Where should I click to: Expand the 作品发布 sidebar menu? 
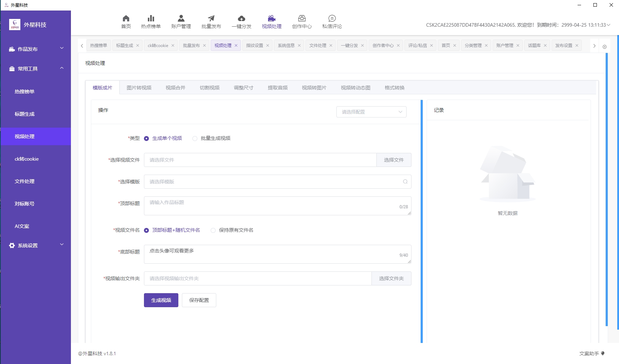36,49
